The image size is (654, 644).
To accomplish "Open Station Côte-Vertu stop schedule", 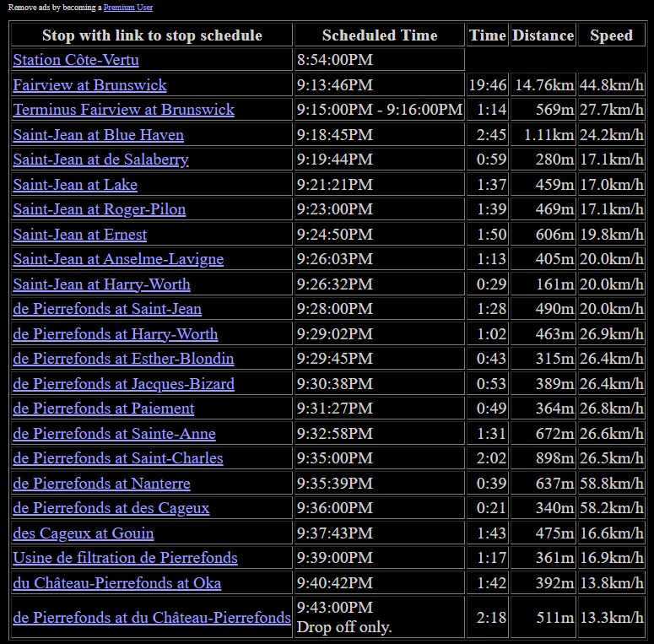I will [76, 60].
